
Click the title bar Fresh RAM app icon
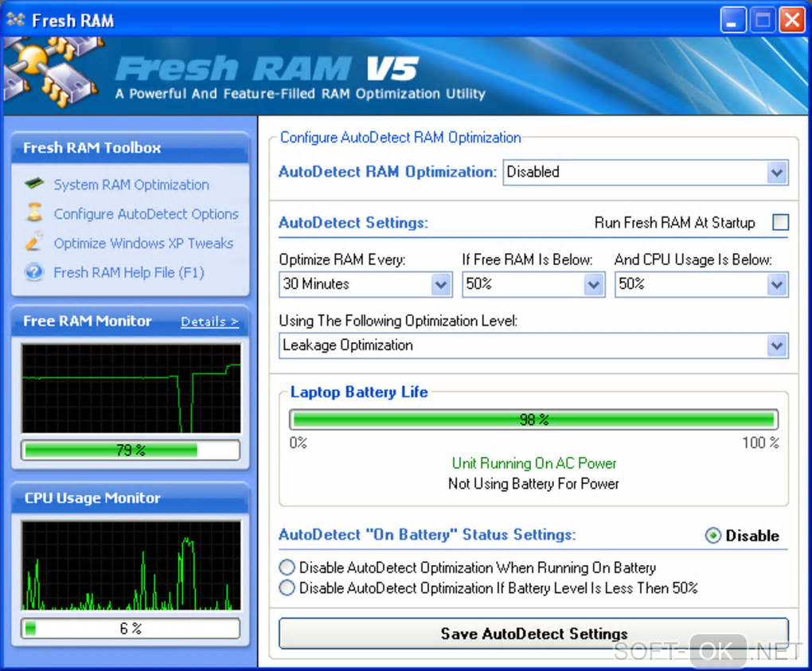[x=16, y=20]
